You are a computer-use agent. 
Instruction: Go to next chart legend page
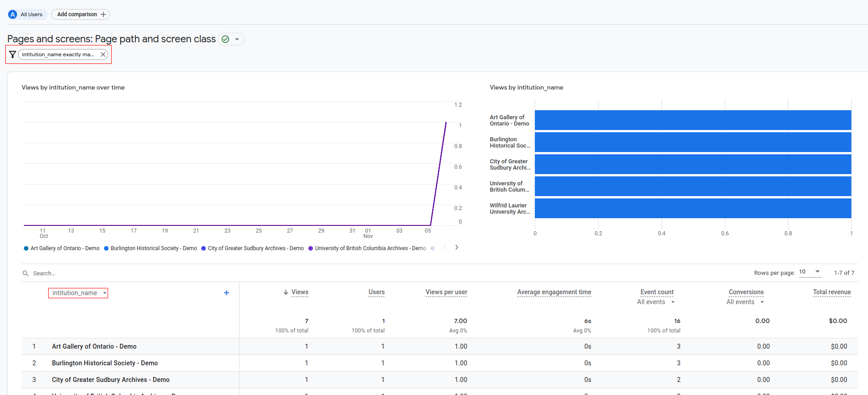click(457, 247)
